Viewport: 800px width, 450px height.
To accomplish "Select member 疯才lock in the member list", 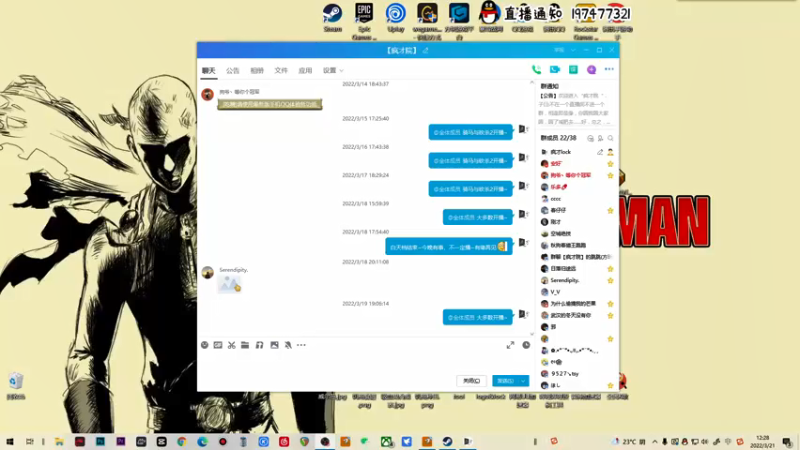I will click(x=577, y=152).
